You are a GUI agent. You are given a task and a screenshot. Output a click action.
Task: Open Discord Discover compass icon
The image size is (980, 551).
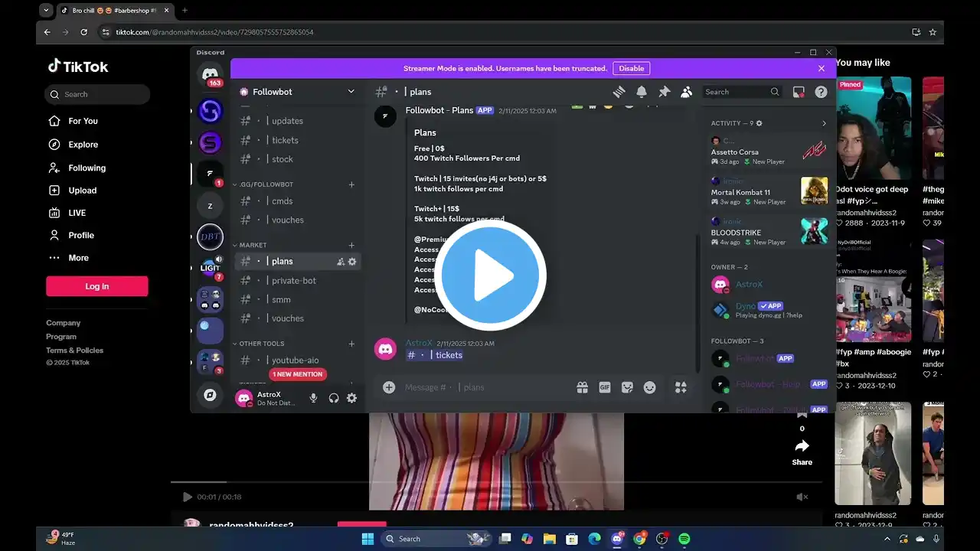point(210,396)
